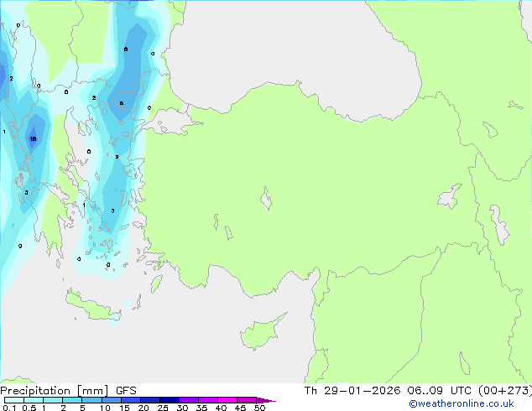Click the 40–45 mm magenta legend swatch
This screenshot has width=532, height=411.
tap(227, 400)
